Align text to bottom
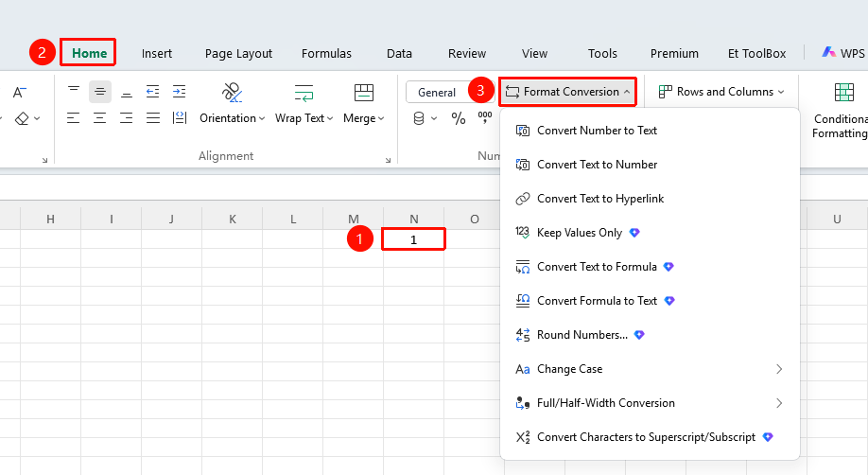 [x=126, y=92]
